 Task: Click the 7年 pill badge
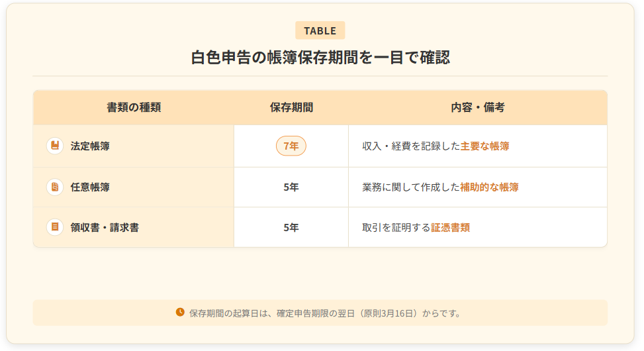click(291, 146)
